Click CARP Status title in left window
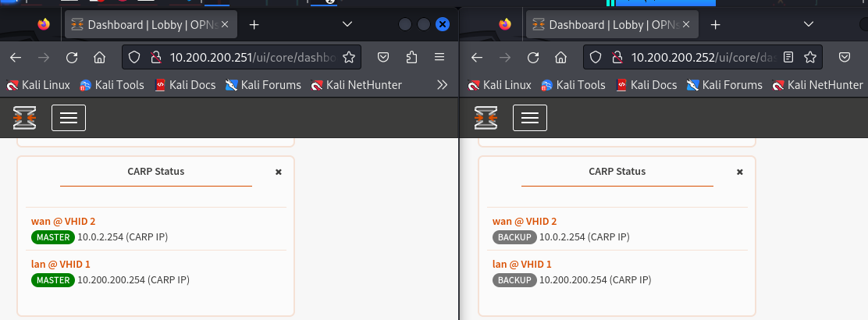 click(156, 171)
